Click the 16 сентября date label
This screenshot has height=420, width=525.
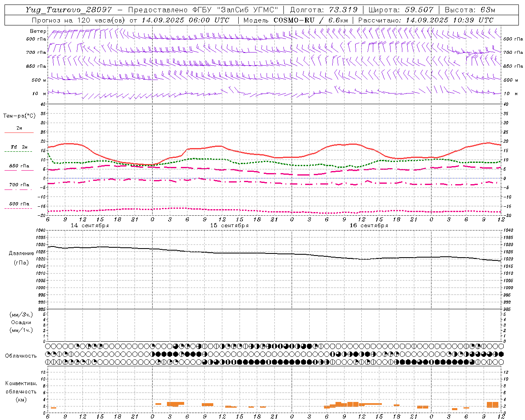pos(369,226)
